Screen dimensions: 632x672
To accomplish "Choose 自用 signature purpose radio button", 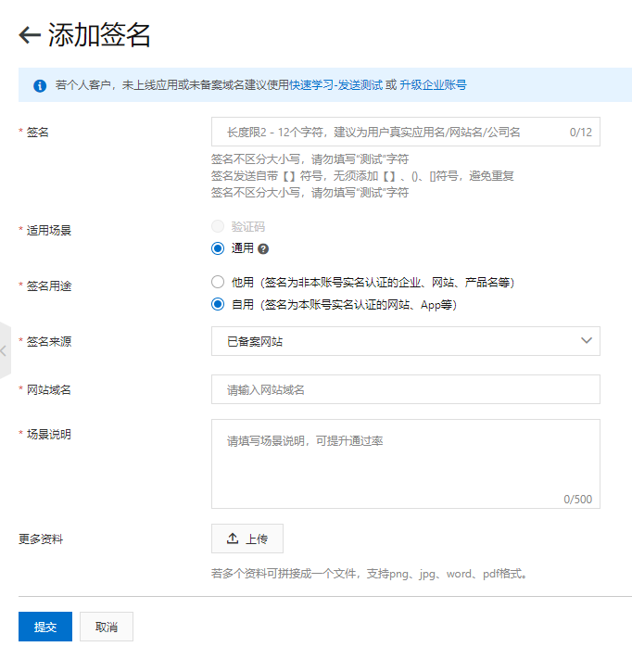I will 218,304.
